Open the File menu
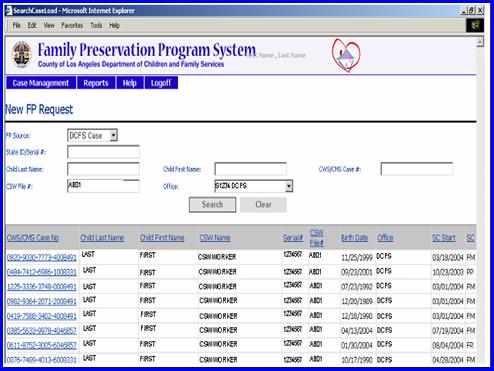 [17, 25]
